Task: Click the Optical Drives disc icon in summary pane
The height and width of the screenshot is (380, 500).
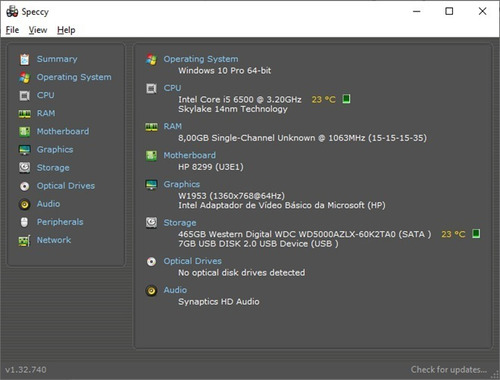Action: tap(151, 261)
